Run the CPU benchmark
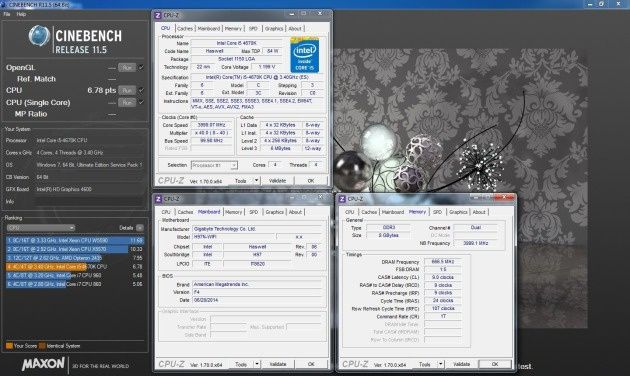This screenshot has height=376, width=630. point(127,90)
